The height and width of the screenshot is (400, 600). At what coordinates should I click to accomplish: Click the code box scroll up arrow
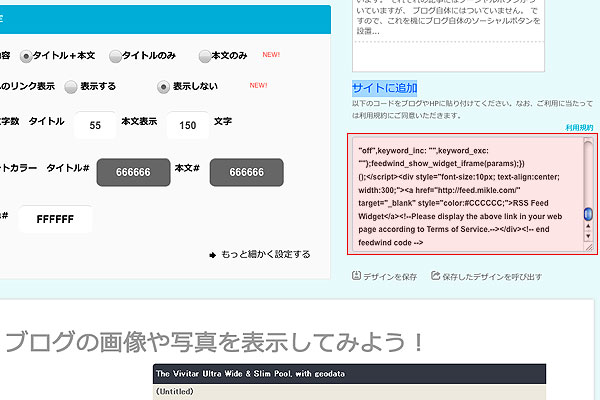click(x=588, y=227)
